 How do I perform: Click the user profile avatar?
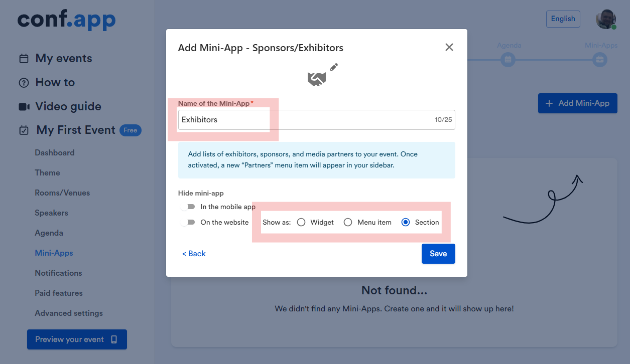[605, 19]
